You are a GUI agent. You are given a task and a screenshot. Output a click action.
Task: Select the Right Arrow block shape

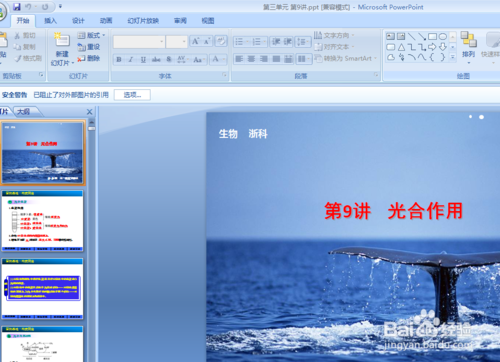click(x=432, y=47)
